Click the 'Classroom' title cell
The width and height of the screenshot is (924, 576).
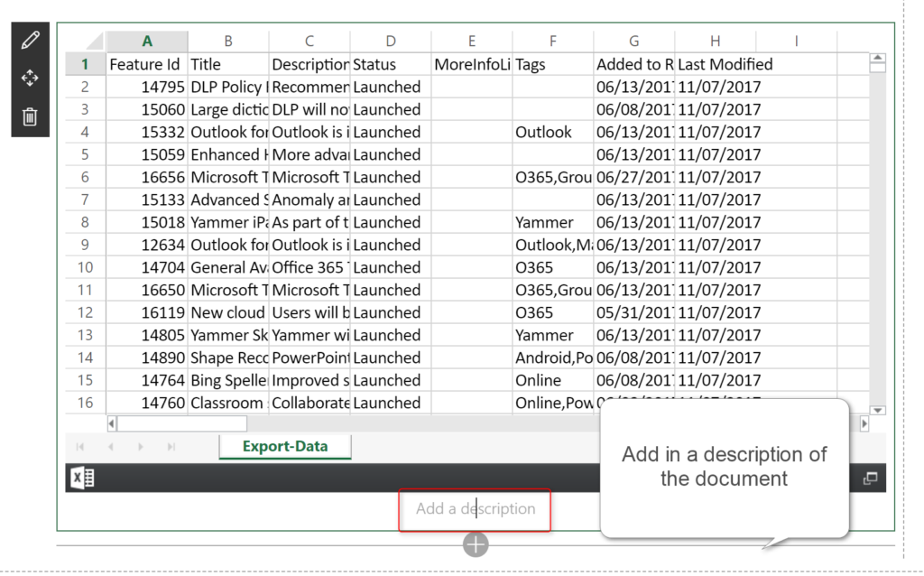[228, 403]
